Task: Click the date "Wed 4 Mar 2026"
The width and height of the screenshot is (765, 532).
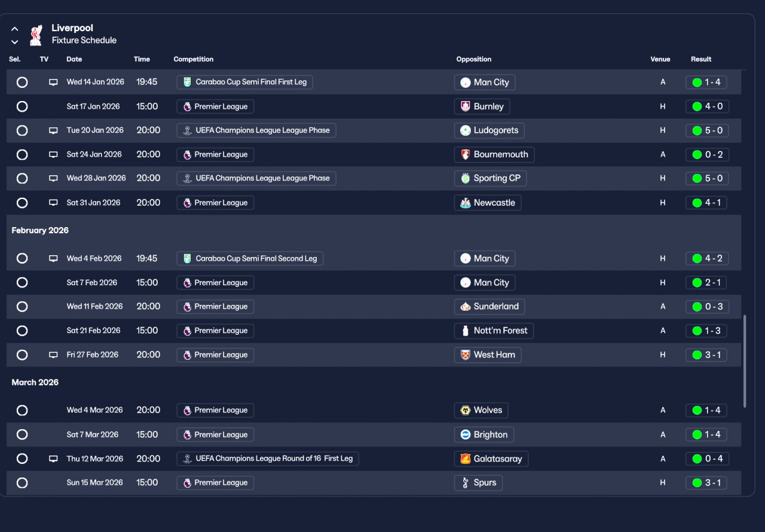Action: click(x=94, y=410)
